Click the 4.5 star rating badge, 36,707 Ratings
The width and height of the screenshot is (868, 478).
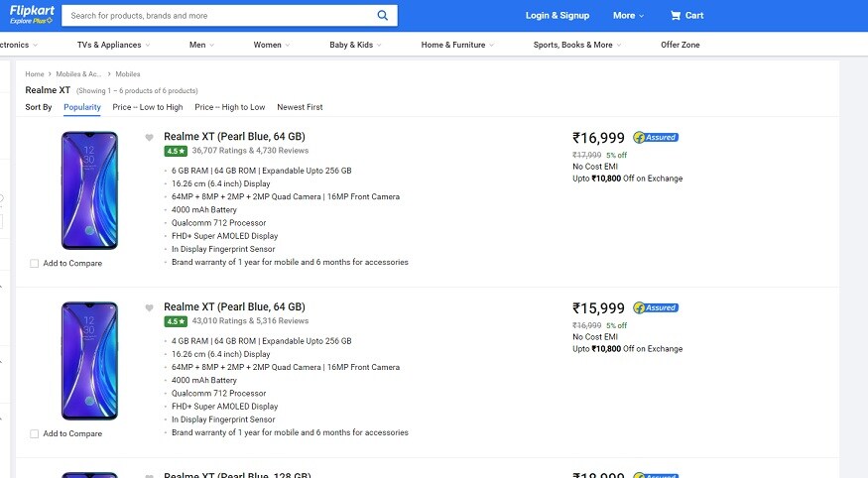click(176, 151)
